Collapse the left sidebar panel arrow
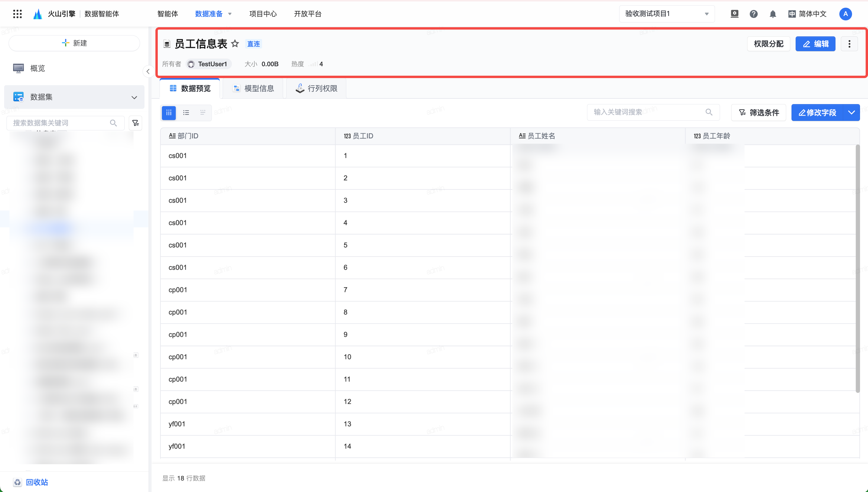Screen dimensions: 868x492 pyautogui.click(x=148, y=71)
